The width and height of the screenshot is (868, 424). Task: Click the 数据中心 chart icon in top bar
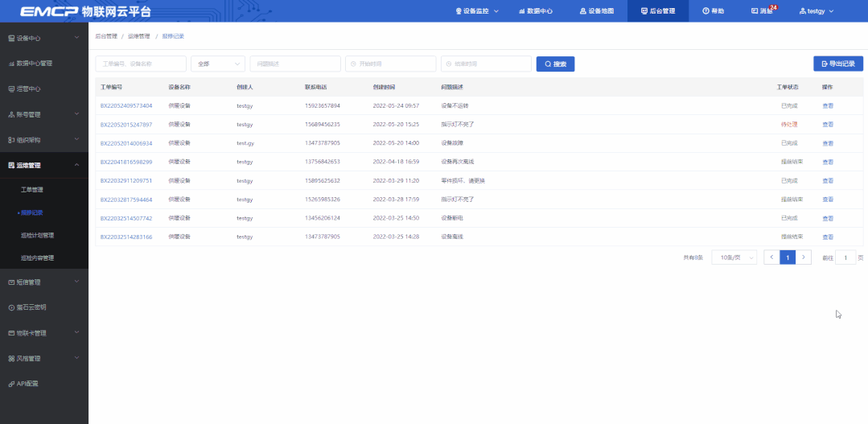point(521,11)
